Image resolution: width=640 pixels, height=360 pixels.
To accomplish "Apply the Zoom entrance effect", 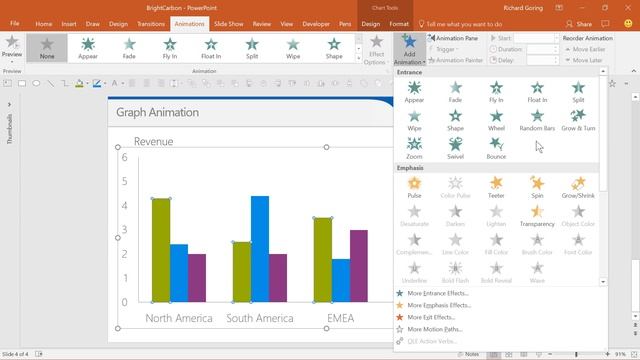I will (414, 149).
